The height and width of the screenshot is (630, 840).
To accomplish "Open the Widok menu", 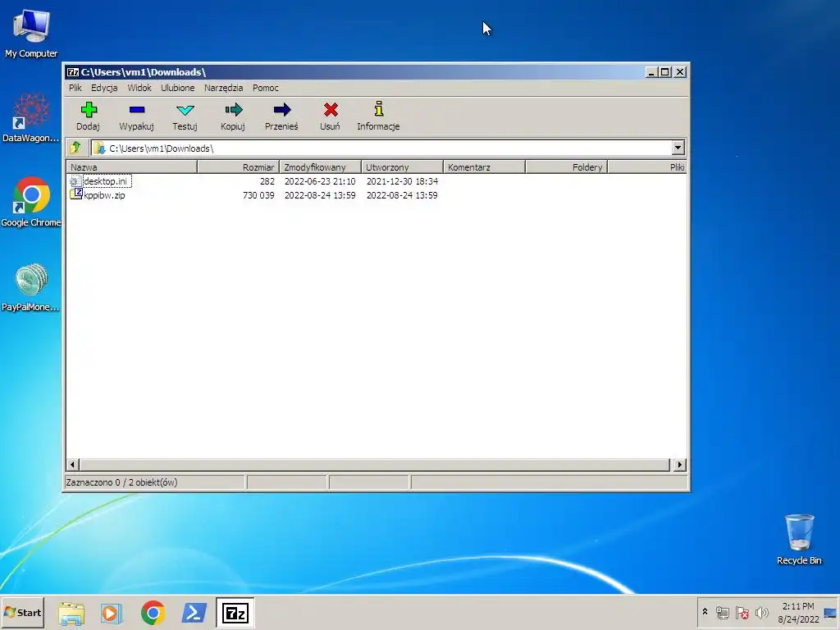I will (x=139, y=88).
